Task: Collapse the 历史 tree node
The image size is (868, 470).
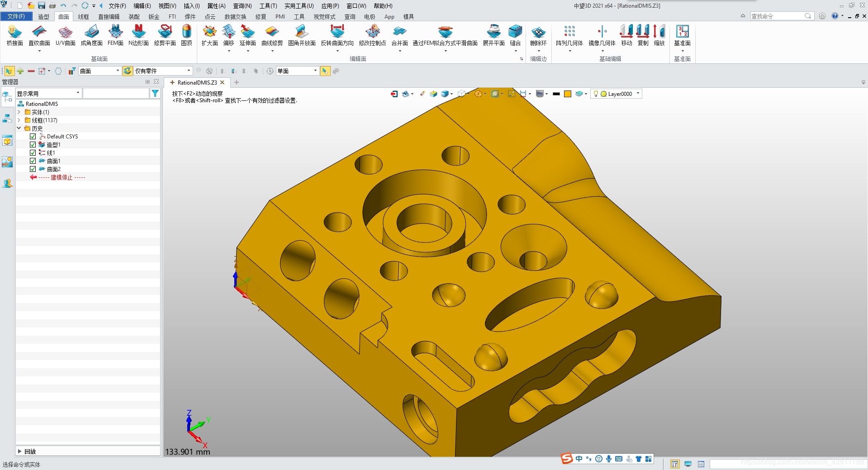Action: tap(19, 128)
